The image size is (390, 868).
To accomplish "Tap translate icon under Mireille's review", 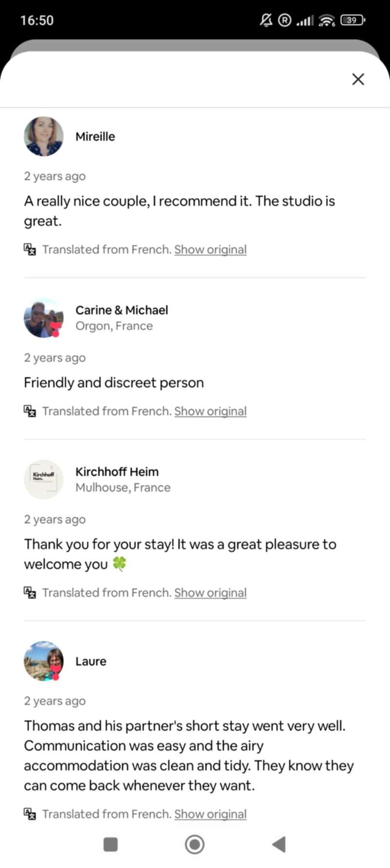I will coord(30,249).
